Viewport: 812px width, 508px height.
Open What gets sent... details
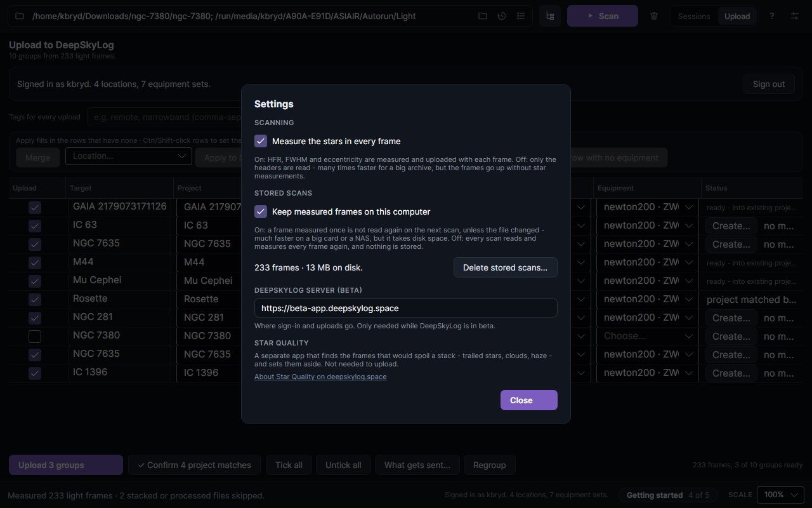pyautogui.click(x=417, y=465)
